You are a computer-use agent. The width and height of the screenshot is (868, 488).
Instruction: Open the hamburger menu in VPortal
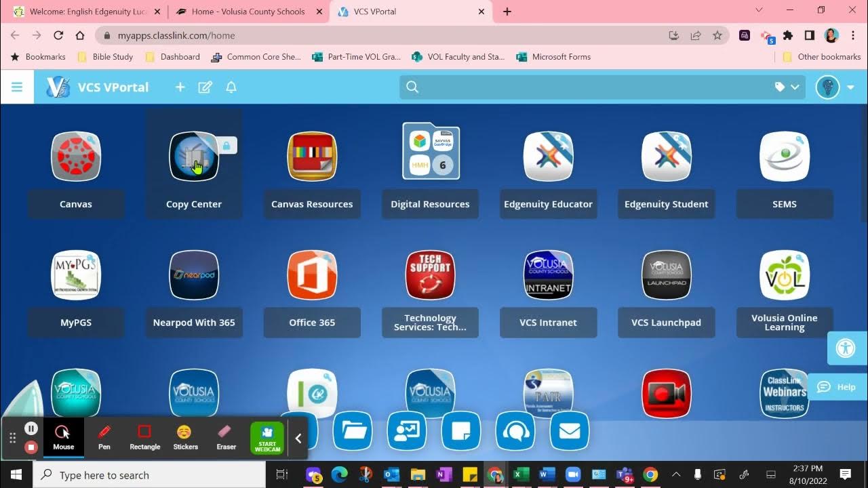pos(17,87)
